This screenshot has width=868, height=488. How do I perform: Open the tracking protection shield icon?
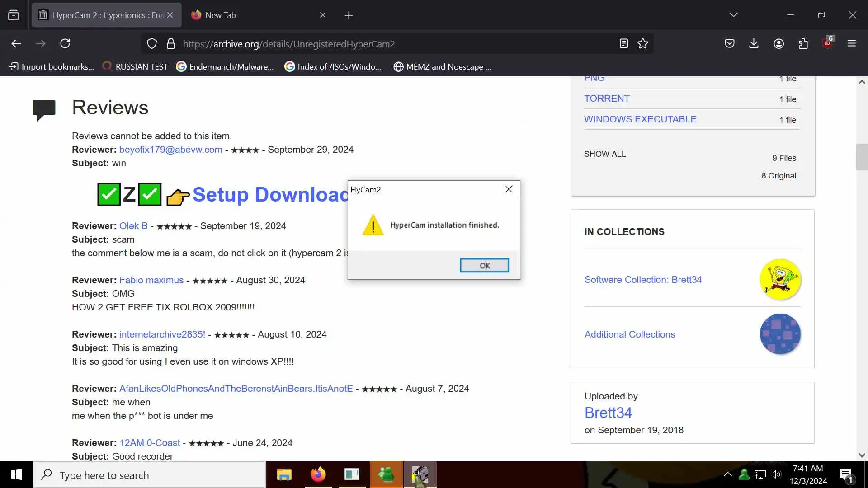152,43
